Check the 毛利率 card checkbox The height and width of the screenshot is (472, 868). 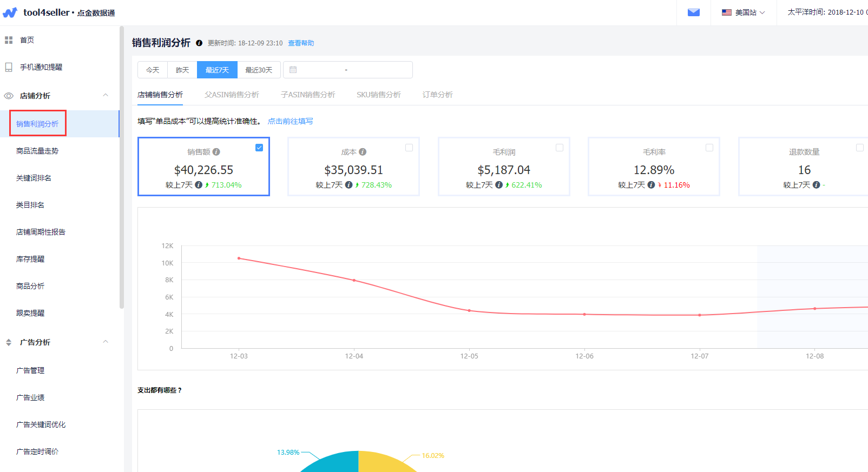(x=709, y=148)
